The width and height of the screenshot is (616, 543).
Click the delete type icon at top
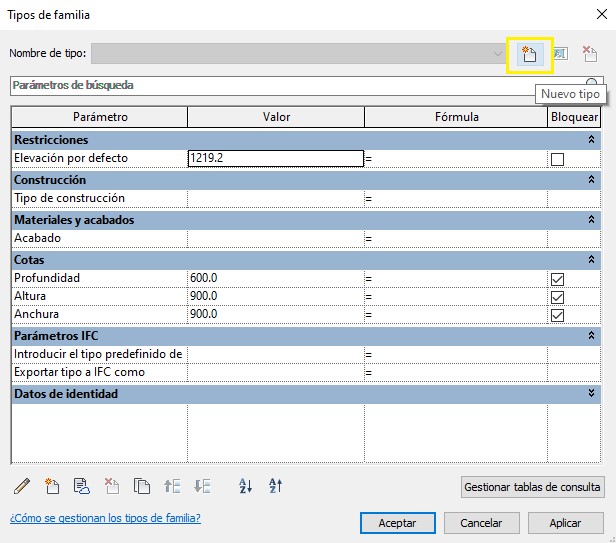590,54
